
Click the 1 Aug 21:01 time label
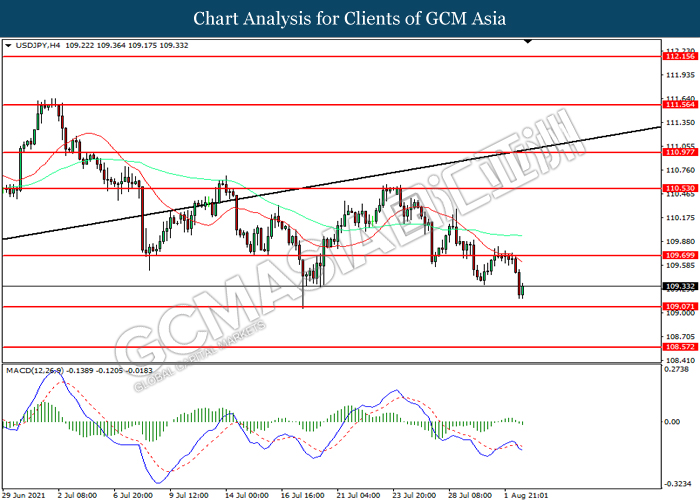coord(525,495)
